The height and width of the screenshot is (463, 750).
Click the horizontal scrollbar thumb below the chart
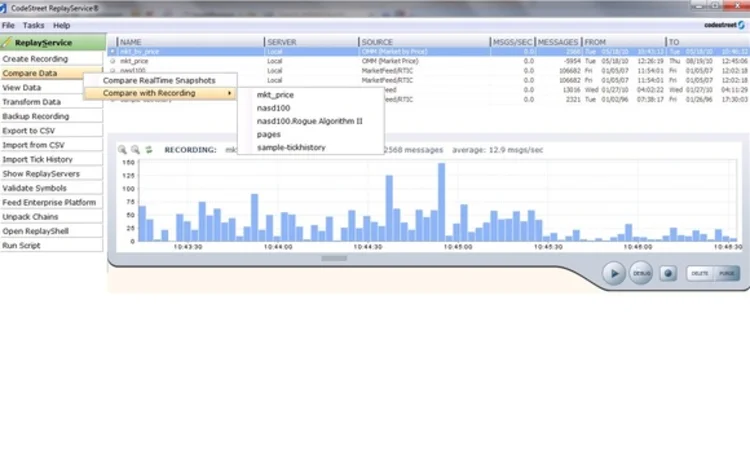pyautogui.click(x=334, y=258)
